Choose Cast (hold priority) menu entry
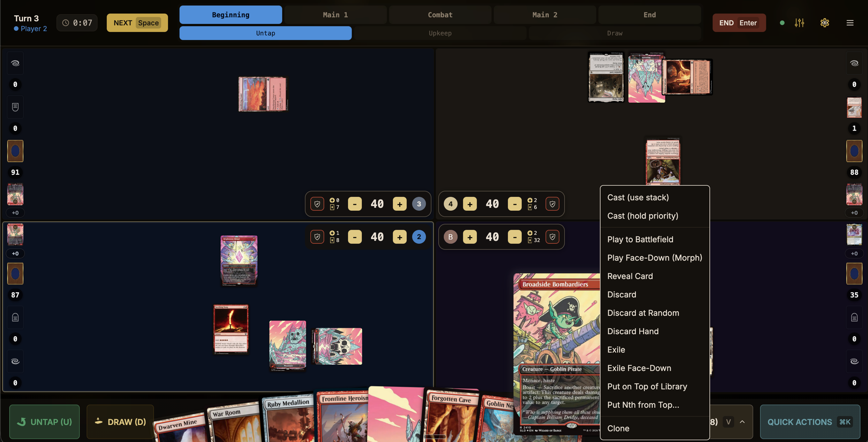The image size is (868, 442). [x=655, y=216]
